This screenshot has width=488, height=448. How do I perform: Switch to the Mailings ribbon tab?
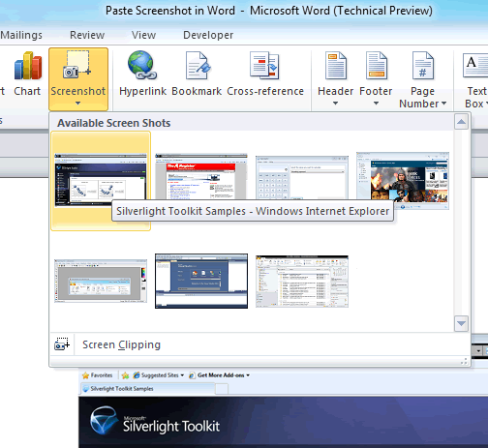[x=21, y=35]
